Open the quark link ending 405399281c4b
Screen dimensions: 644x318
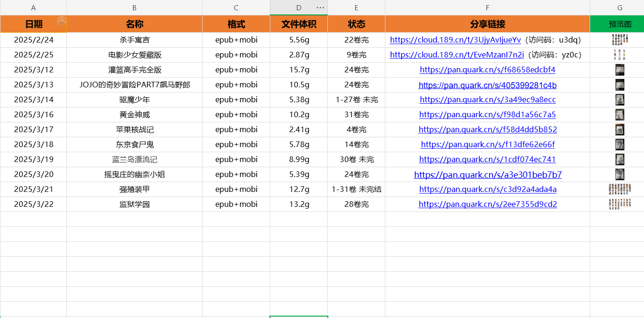(487, 85)
